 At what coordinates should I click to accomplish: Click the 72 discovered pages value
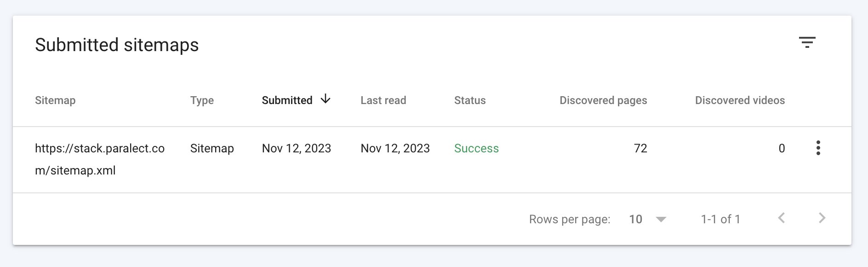point(640,148)
